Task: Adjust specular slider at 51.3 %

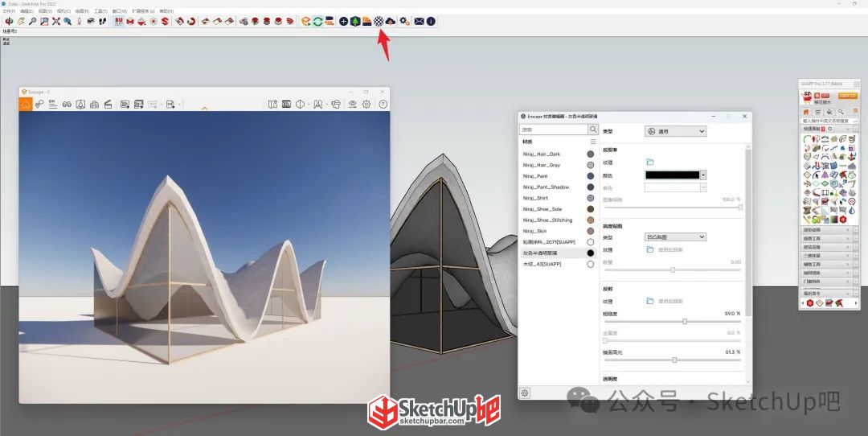Action: (673, 360)
